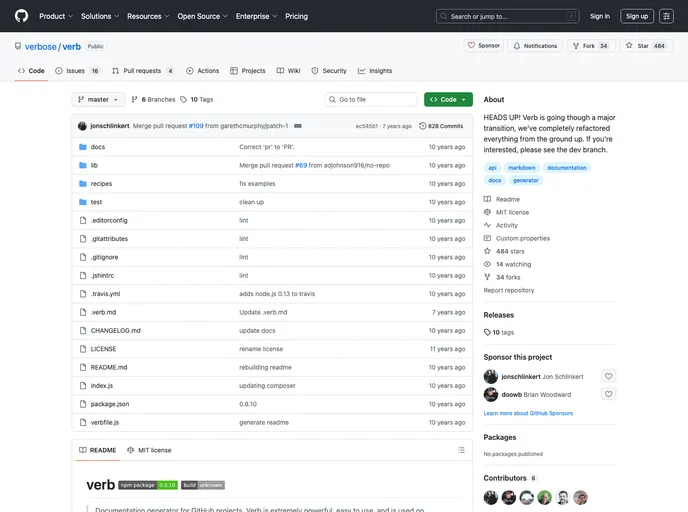Screen dimensions: 688x512
Task: Open CHANGELOG.md file
Action: tap(115, 331)
